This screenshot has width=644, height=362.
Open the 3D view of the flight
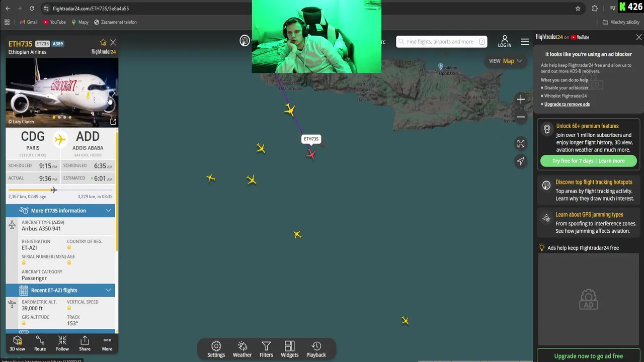coord(17,344)
